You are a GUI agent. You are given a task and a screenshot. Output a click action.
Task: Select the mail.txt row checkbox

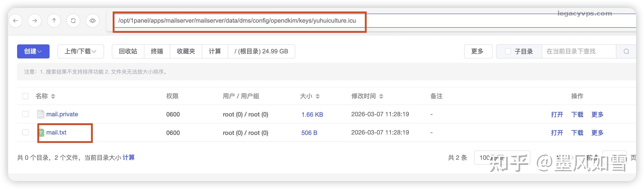(25, 133)
